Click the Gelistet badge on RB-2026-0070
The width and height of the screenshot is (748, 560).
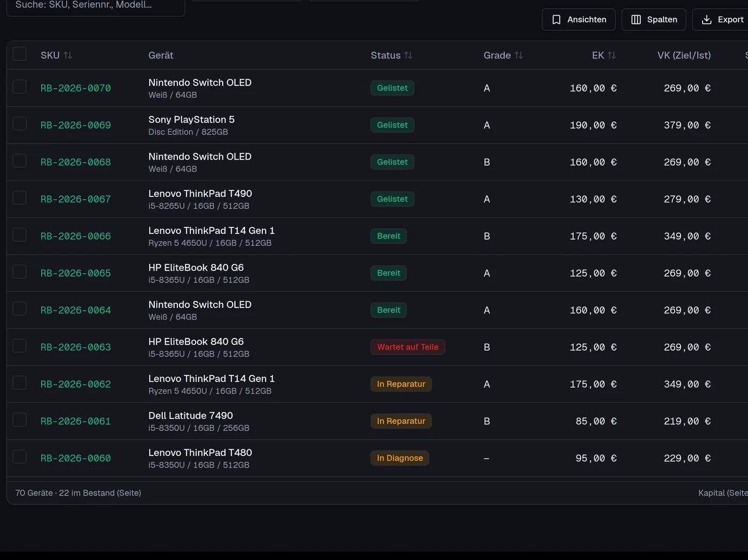point(392,88)
